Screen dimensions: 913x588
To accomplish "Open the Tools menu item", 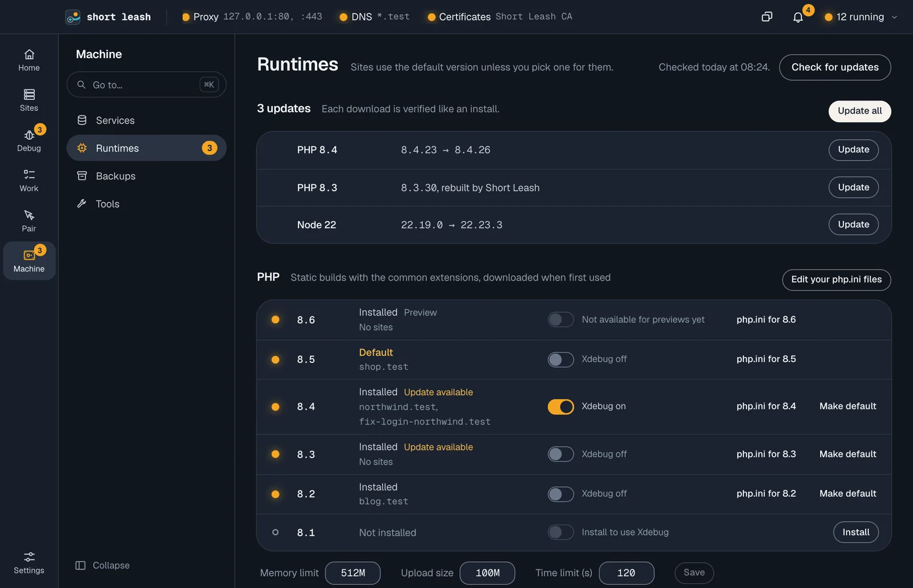I will click(147, 204).
